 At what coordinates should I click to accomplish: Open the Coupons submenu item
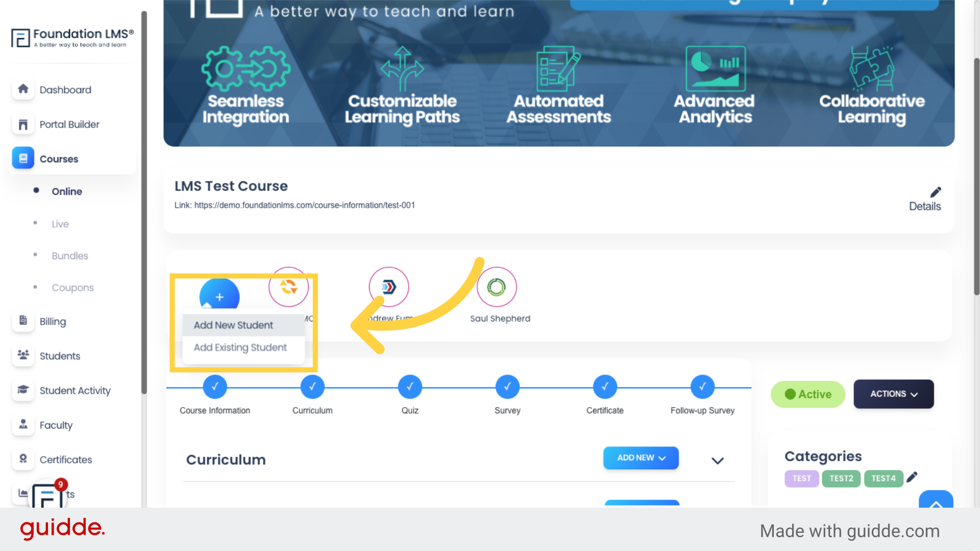coord(72,288)
